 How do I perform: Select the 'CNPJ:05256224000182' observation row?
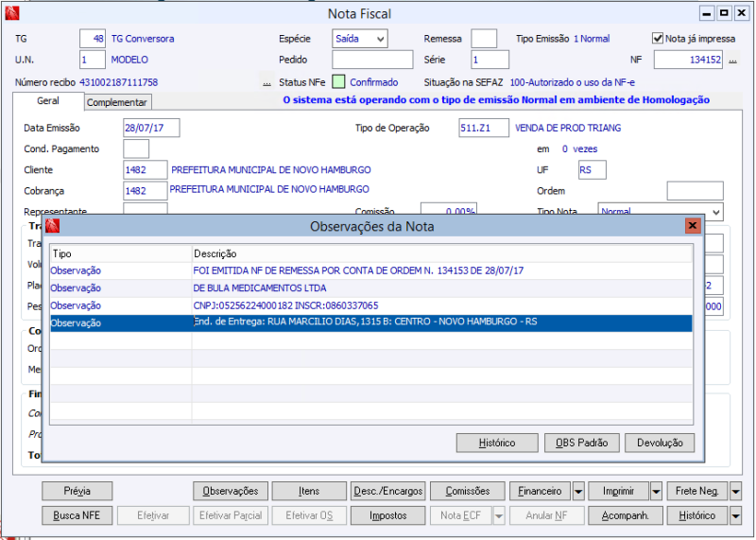(371, 305)
